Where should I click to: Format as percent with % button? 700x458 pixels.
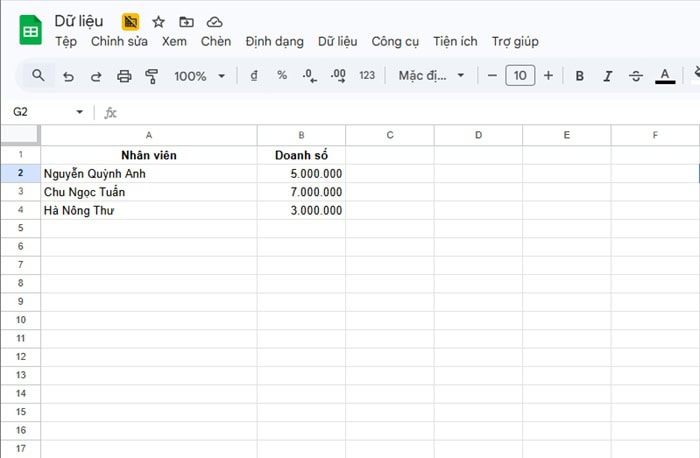[x=282, y=76]
